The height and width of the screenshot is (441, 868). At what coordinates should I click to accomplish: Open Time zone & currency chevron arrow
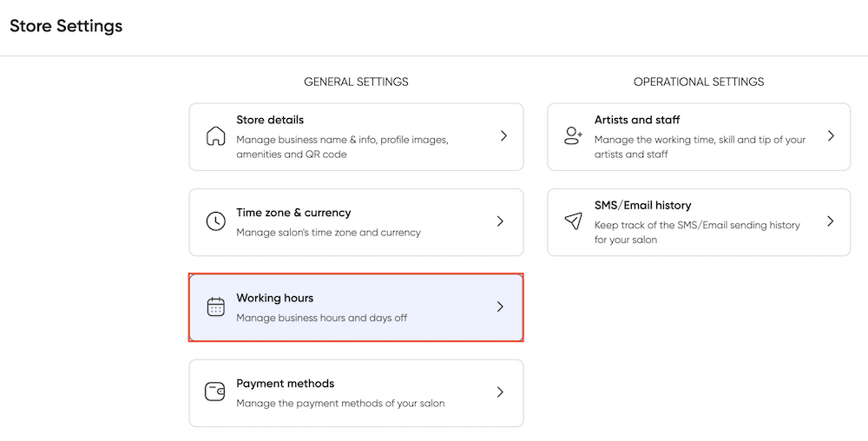500,221
